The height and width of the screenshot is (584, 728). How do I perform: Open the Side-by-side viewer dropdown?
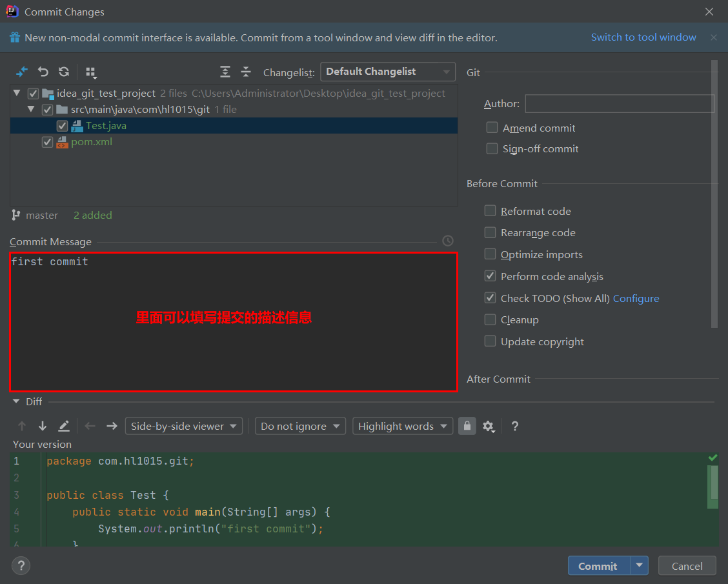point(184,426)
